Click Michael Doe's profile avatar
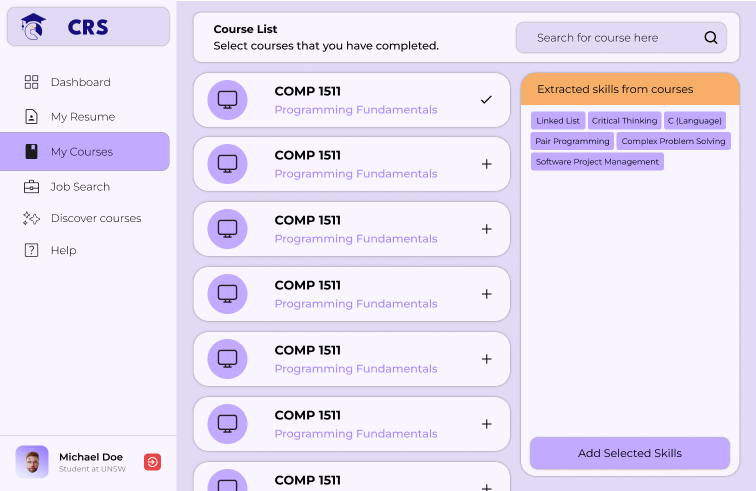The width and height of the screenshot is (756, 491). (32, 462)
